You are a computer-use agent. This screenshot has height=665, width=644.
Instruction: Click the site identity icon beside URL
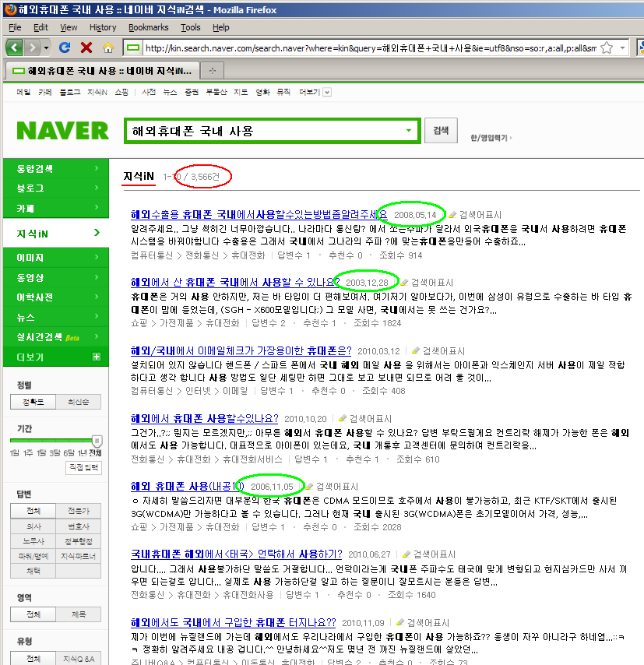click(x=133, y=48)
